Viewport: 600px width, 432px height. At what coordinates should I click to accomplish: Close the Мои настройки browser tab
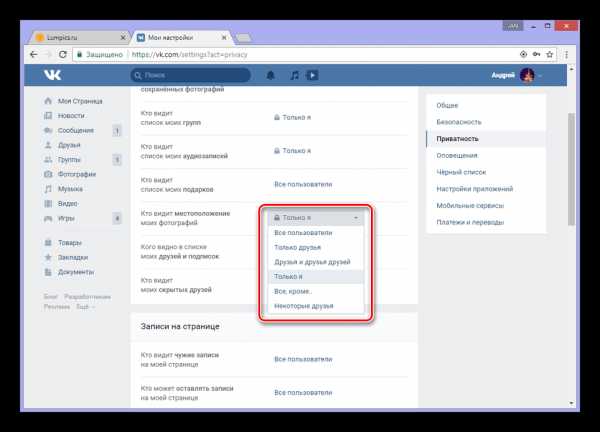coord(224,37)
